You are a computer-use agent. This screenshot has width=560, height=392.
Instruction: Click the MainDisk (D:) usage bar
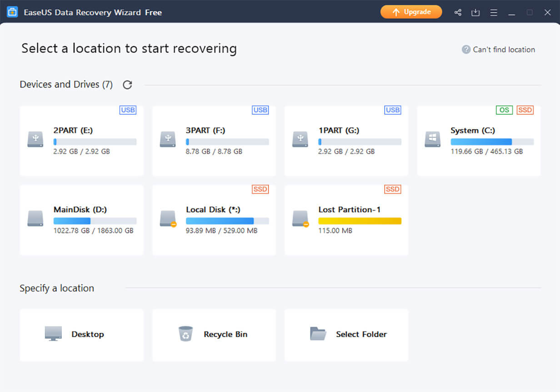click(x=95, y=221)
